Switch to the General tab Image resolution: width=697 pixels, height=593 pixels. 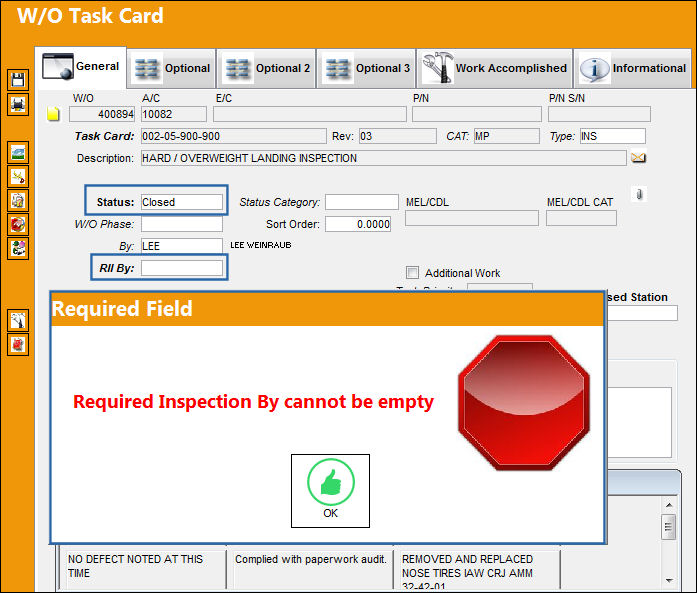[x=81, y=67]
